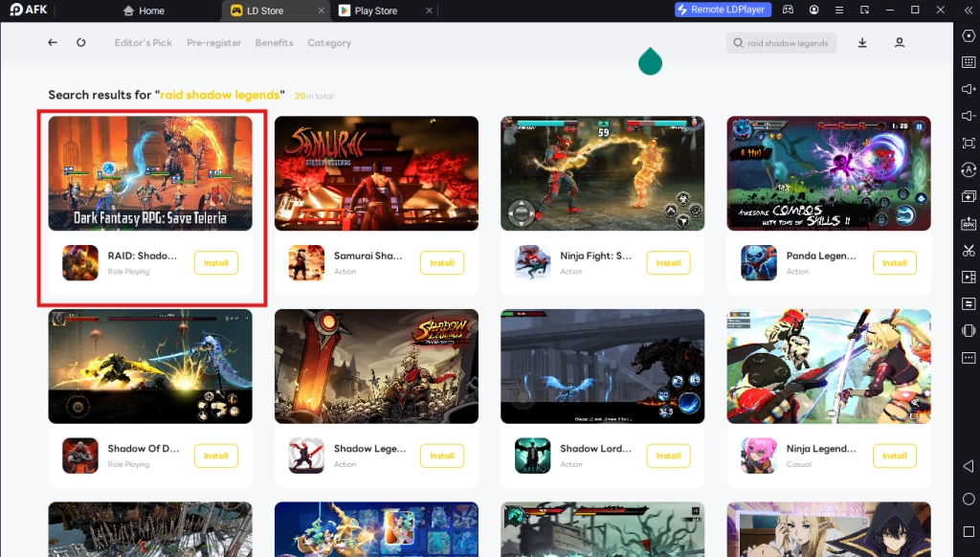The image size is (980, 557).
Task: Click the raid shadow legends search field
Action: point(781,43)
